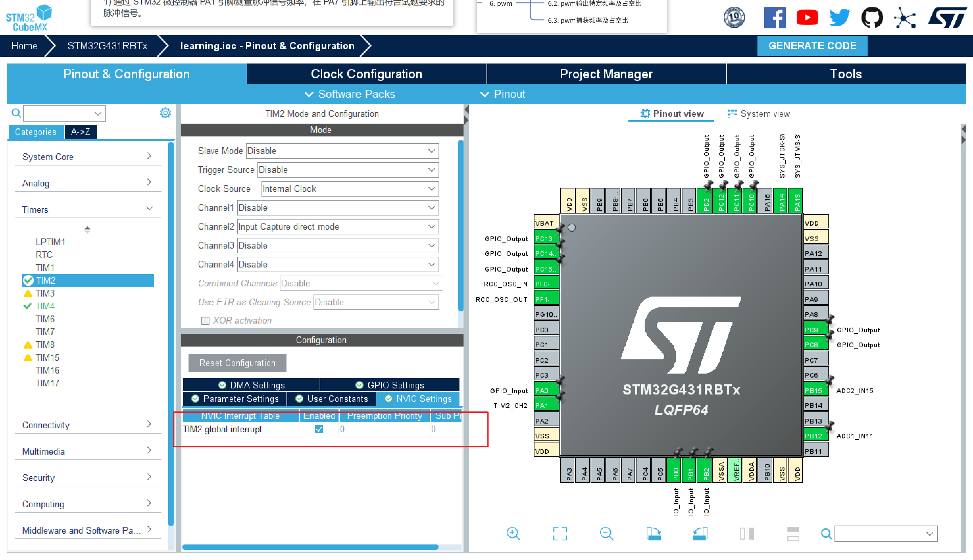Screen dimensions: 973x560
Task: Click the Mode panel vertical scrollbar
Action: (x=460, y=226)
